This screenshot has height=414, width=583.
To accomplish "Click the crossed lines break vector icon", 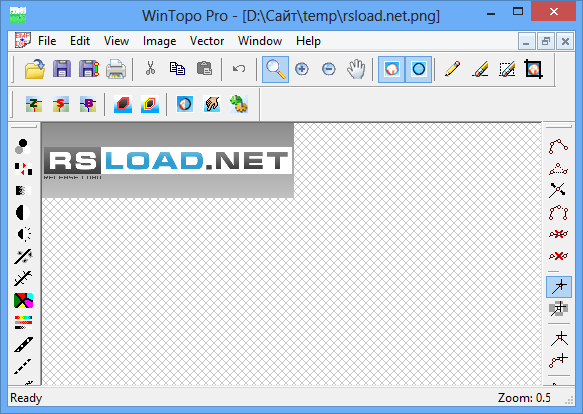I will point(558,190).
